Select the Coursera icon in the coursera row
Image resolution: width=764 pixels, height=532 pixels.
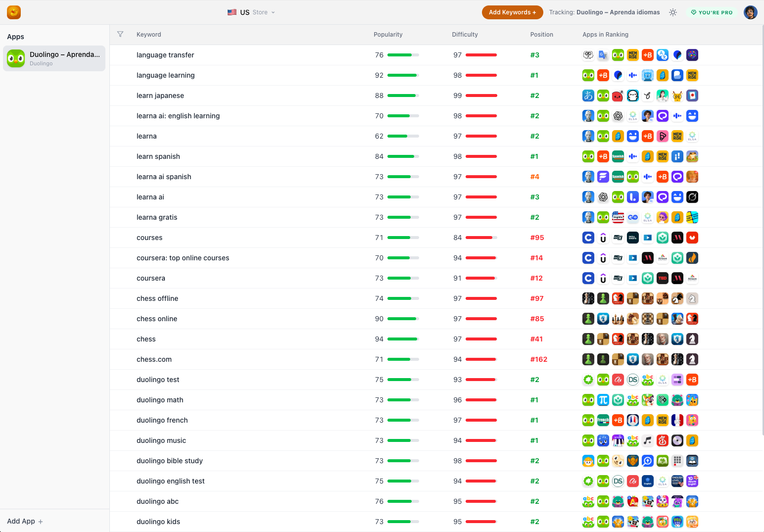pos(588,278)
